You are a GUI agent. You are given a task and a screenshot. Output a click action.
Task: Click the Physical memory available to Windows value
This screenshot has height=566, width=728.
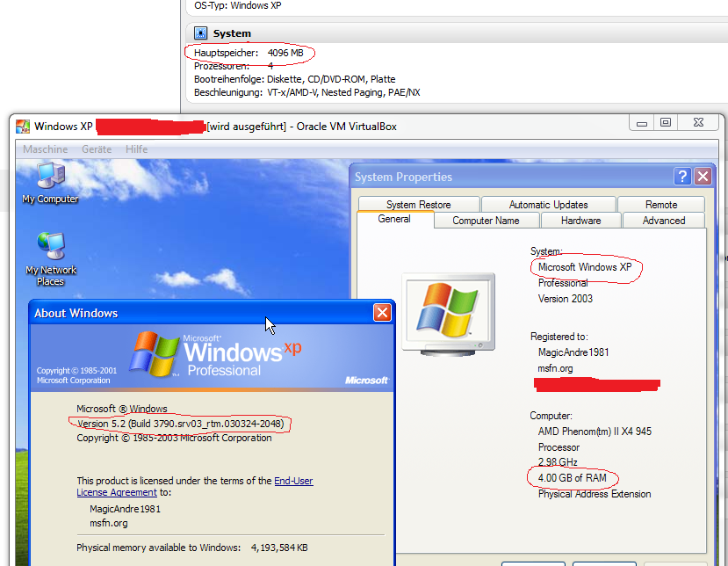pyautogui.click(x=279, y=548)
